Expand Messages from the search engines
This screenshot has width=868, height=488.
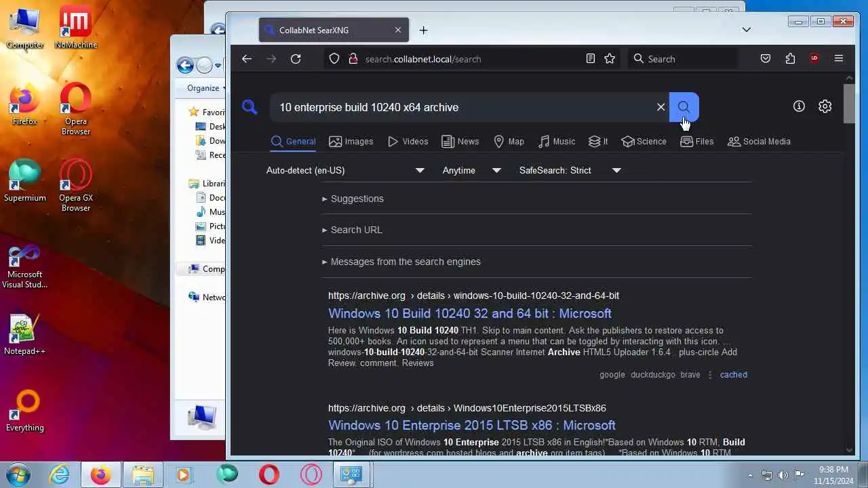[401, 262]
